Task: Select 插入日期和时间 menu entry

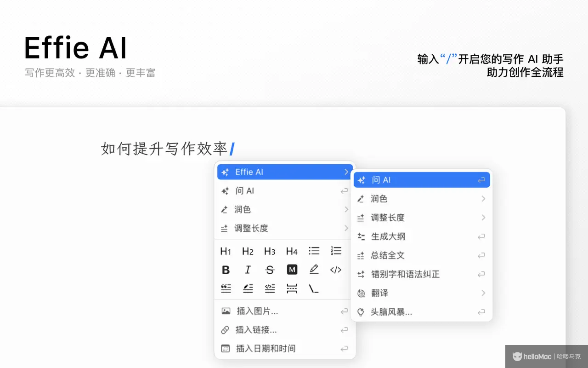Action: (x=285, y=349)
